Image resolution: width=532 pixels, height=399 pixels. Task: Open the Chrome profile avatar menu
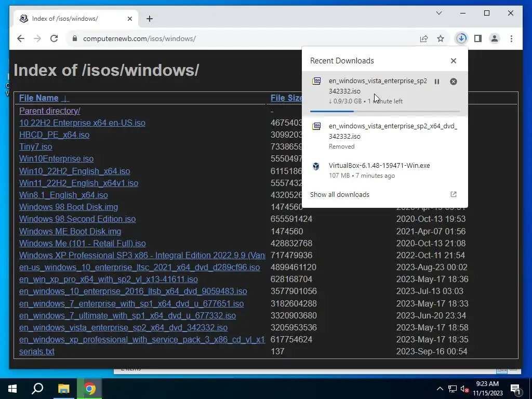tap(495, 38)
